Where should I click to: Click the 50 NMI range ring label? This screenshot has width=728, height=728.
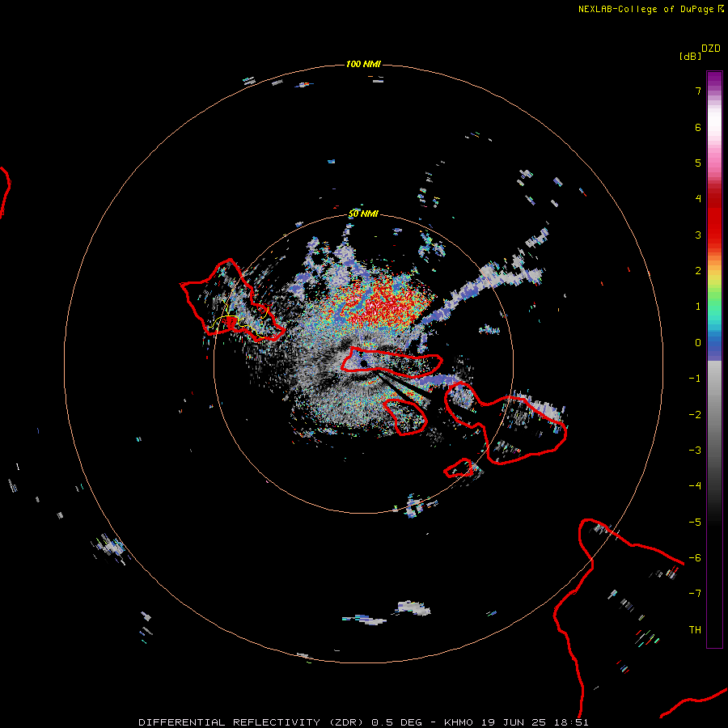pyautogui.click(x=363, y=214)
